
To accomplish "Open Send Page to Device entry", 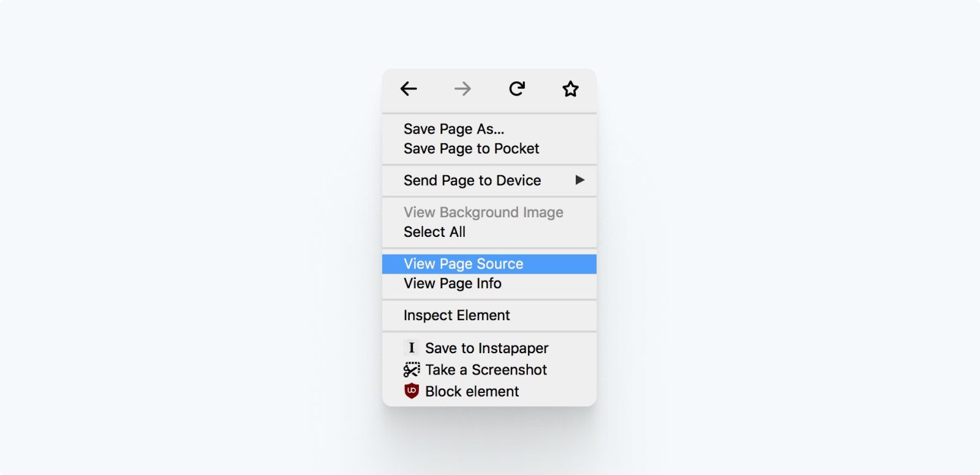I will click(x=489, y=181).
